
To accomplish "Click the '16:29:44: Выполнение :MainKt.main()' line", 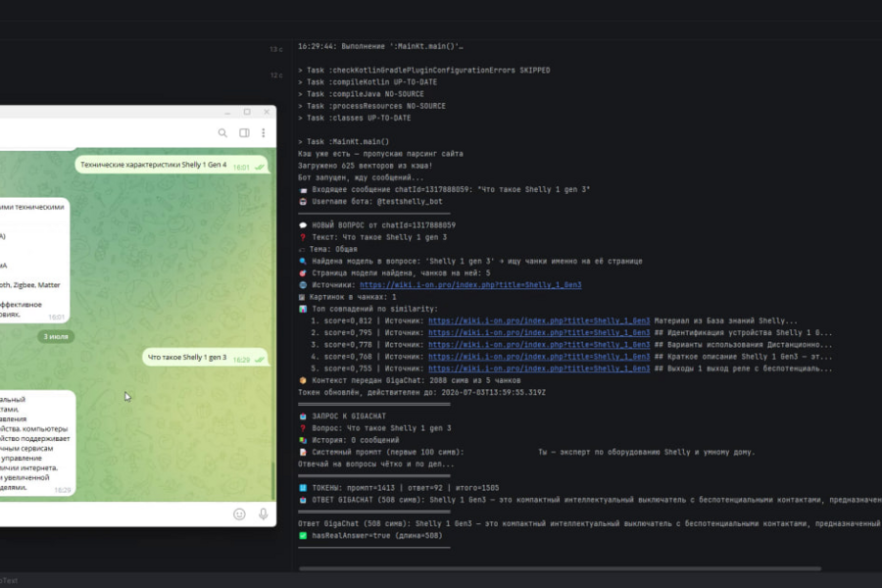I will point(381,46).
